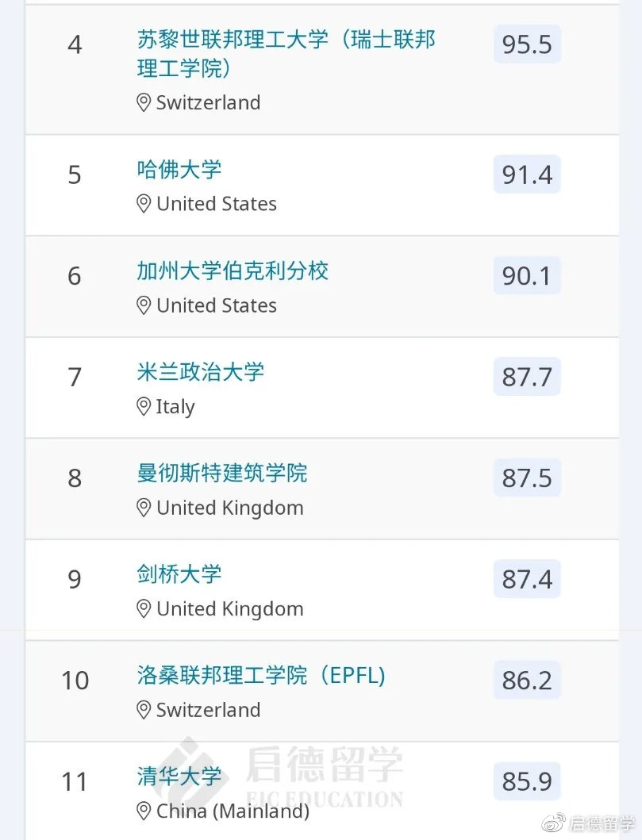Open the 剑桥大学 link
This screenshot has height=840, width=642.
click(x=179, y=574)
